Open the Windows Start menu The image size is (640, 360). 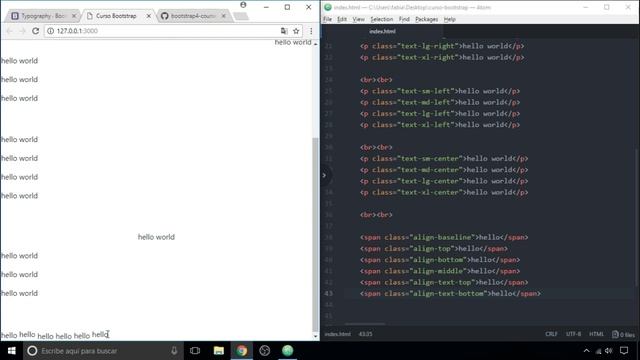pos(11,351)
